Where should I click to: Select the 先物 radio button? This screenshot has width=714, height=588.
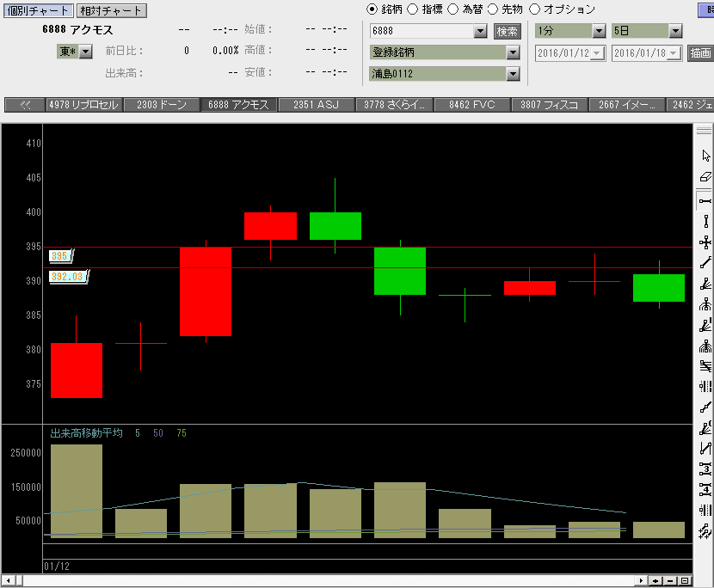pos(493,9)
